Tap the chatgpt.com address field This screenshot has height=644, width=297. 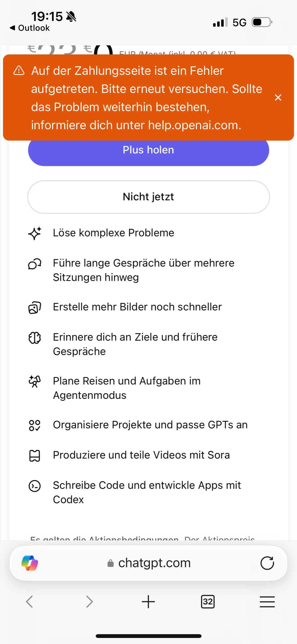154,563
